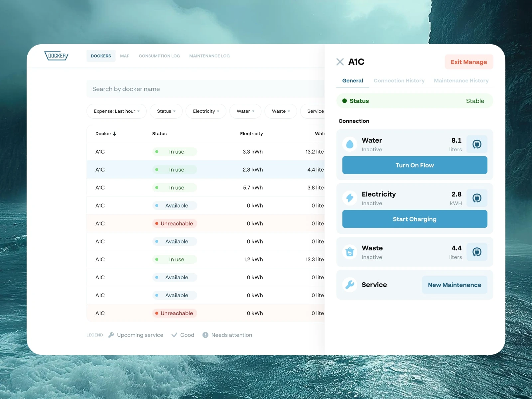Image resolution: width=532 pixels, height=399 pixels.
Task: Open the Status filter dropdown
Action: [166, 111]
